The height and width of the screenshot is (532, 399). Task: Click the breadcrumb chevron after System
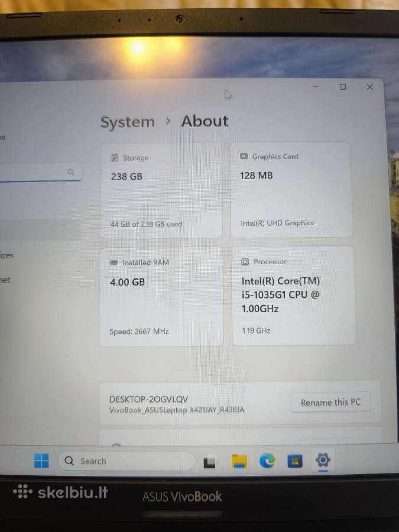pyautogui.click(x=168, y=121)
